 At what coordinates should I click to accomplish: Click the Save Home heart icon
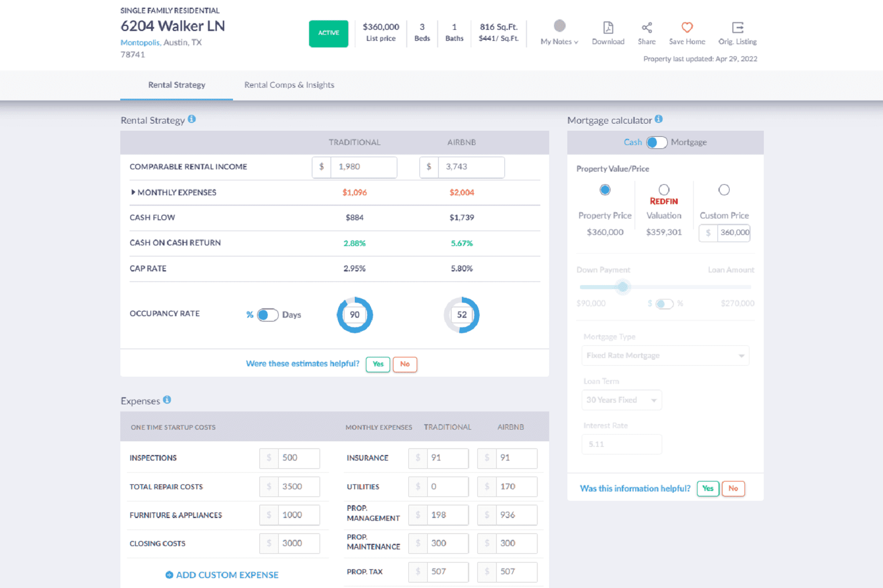(x=687, y=28)
